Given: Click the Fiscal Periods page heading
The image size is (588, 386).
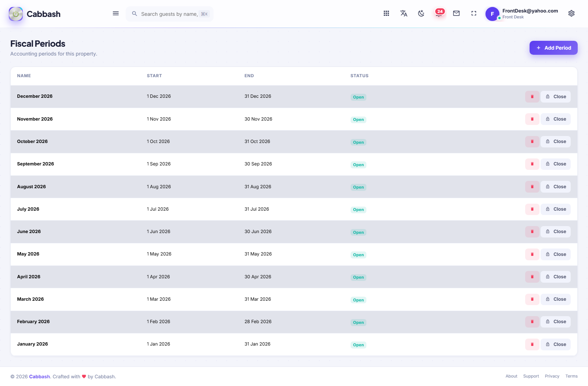Looking at the screenshot, I should [x=38, y=44].
